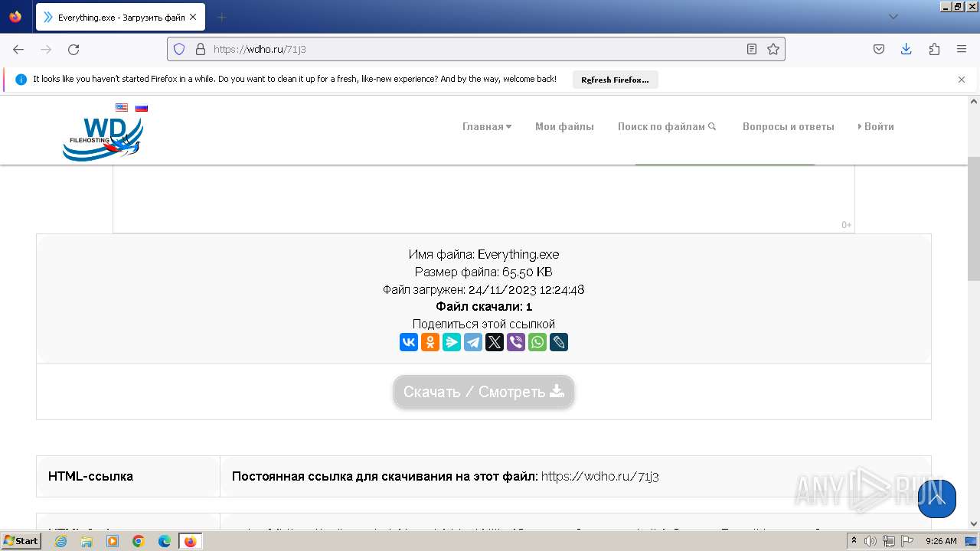
Task: Share link via X (Twitter) icon
Action: 495,342
